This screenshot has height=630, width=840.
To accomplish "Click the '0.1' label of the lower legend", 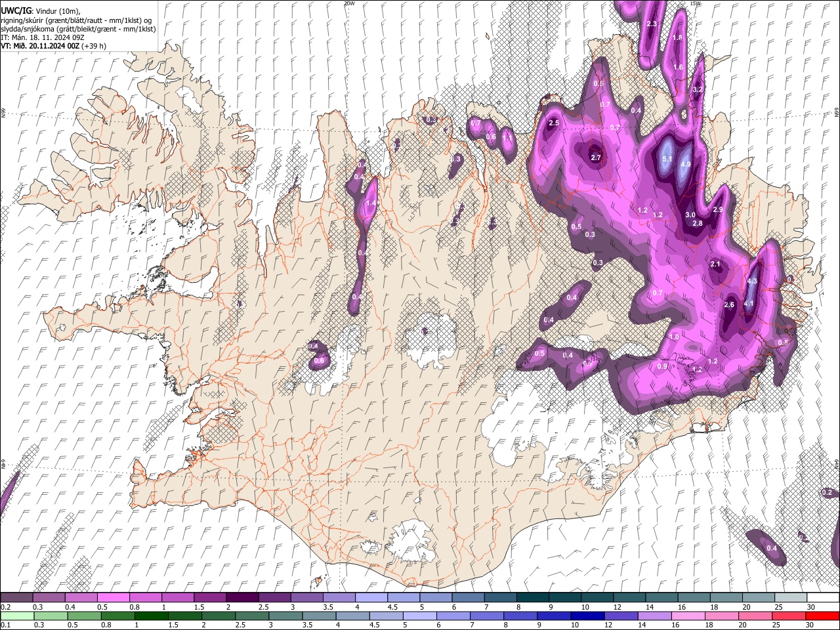I will [5, 625].
